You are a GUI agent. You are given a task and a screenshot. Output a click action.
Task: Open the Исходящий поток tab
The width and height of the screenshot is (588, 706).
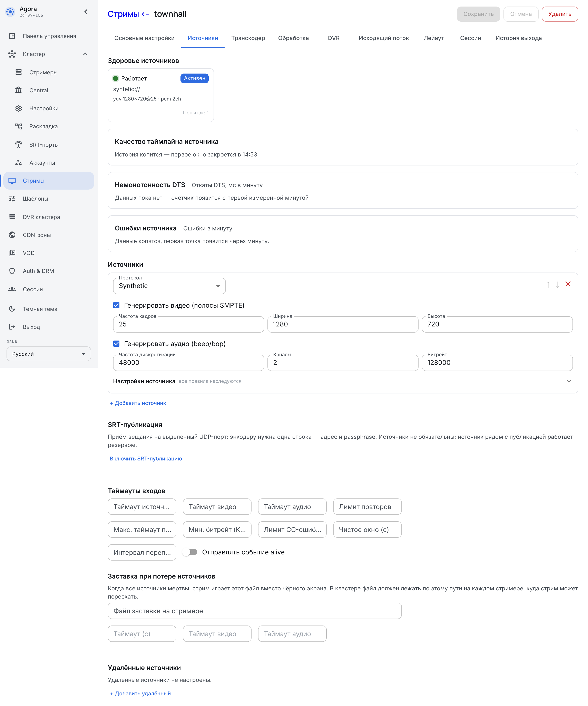(384, 38)
